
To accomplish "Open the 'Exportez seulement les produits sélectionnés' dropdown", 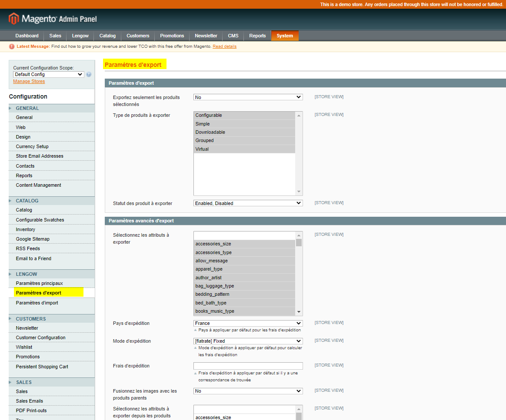I will (x=248, y=97).
